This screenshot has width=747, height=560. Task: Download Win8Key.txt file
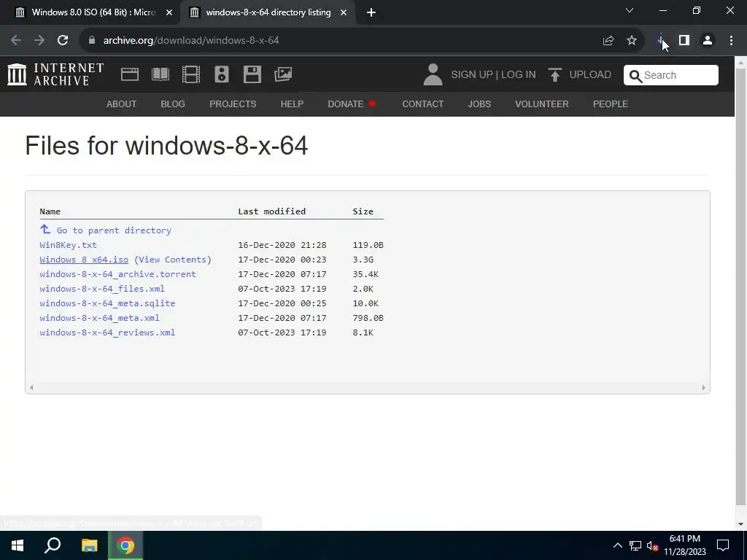68,245
